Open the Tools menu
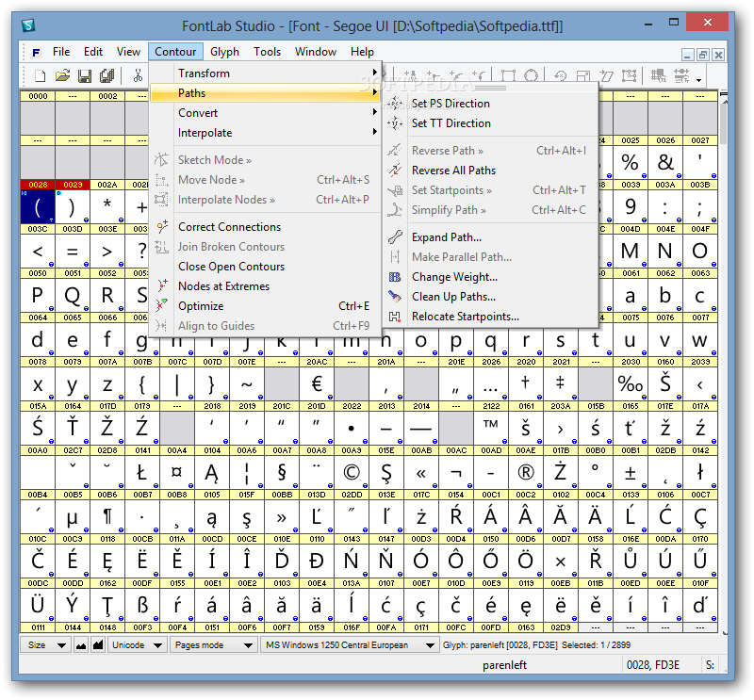The image size is (754, 700). click(x=267, y=52)
